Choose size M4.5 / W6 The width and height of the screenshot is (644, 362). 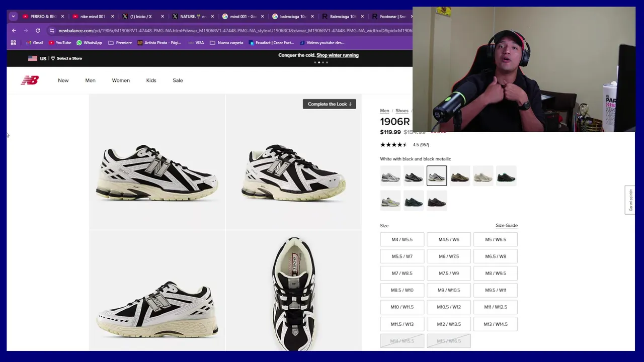pyautogui.click(x=449, y=240)
